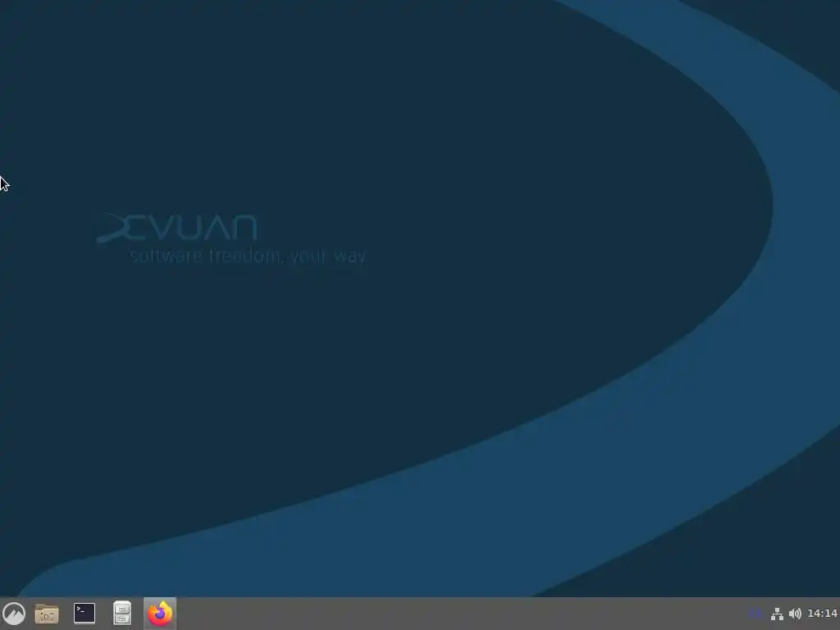Image resolution: width=840 pixels, height=630 pixels.
Task: Open the network connections tray icon
Action: click(x=777, y=614)
